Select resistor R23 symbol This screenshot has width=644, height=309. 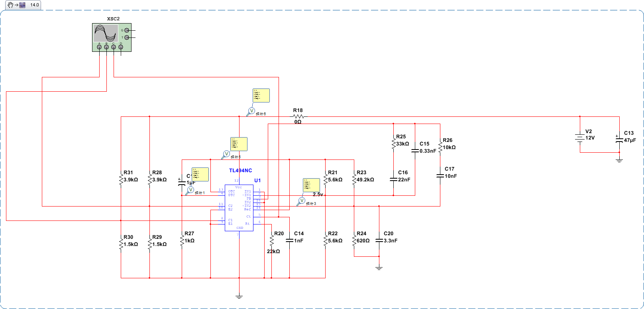coord(354,179)
